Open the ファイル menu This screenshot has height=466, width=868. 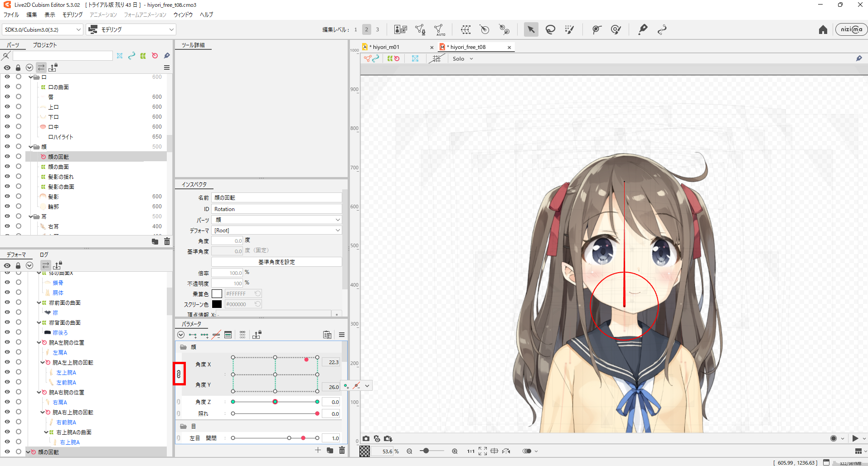click(x=11, y=14)
